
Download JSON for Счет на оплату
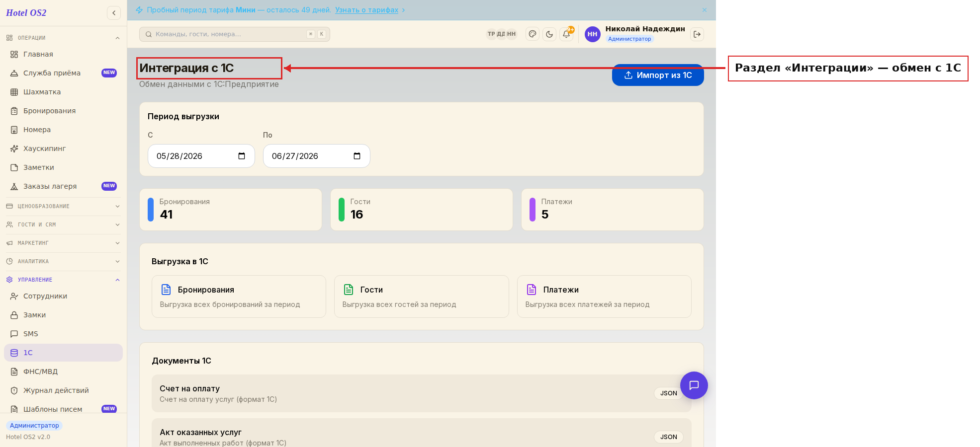(x=668, y=393)
